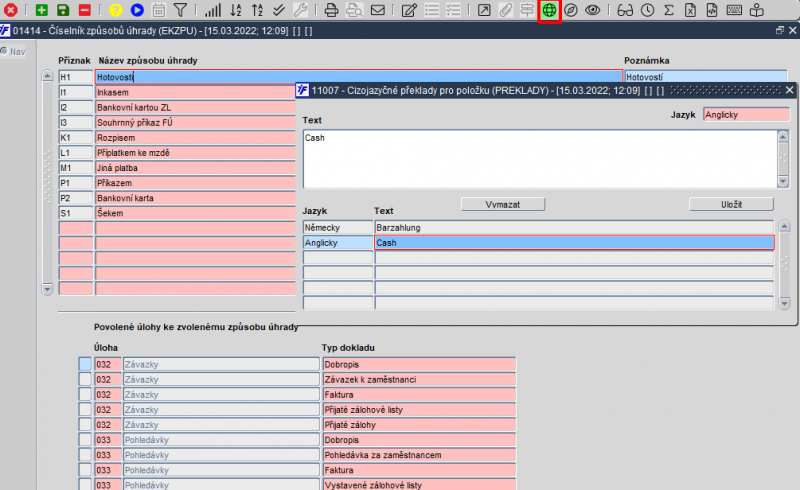Viewport: 800px width, 490px height.
Task: Export to XML code file icon
Action: coord(712,10)
